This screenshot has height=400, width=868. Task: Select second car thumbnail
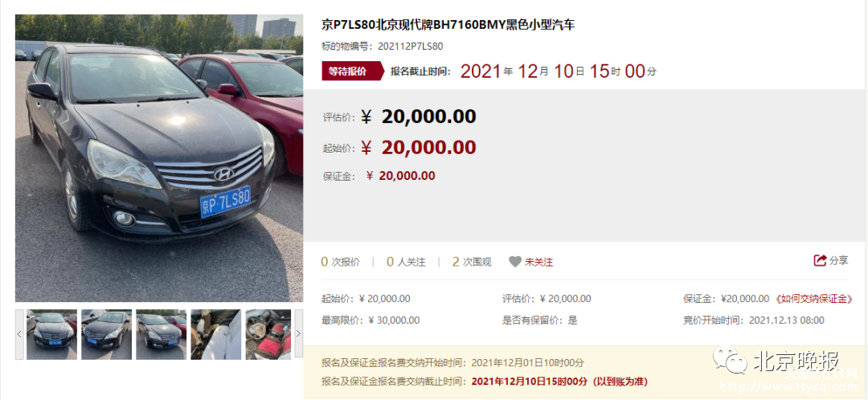tap(106, 334)
